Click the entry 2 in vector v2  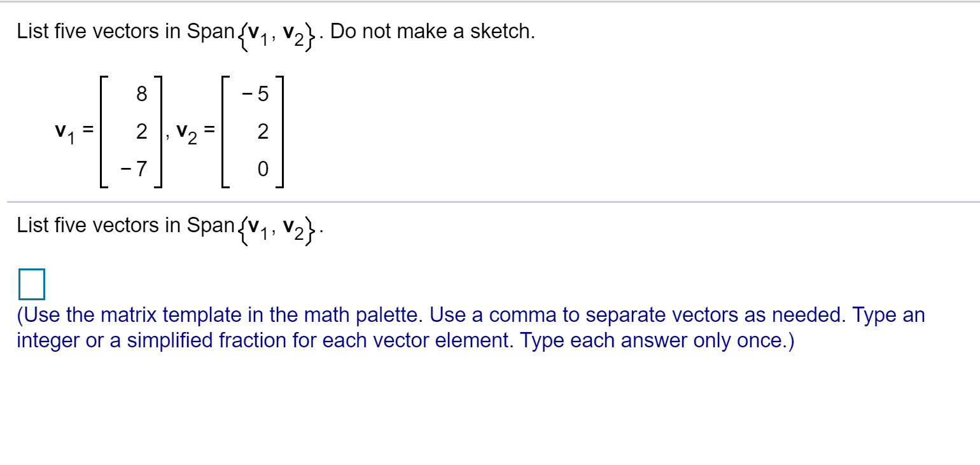[260, 130]
